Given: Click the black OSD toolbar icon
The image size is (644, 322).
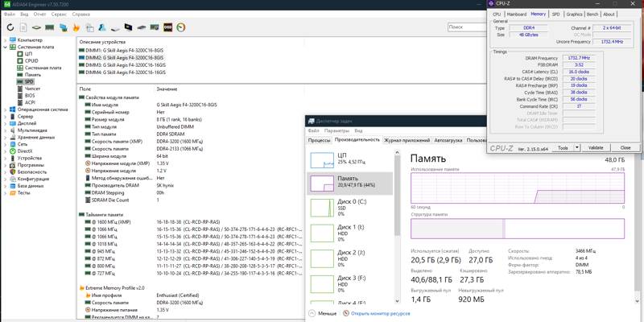Looking at the screenshot, I should 167,27.
